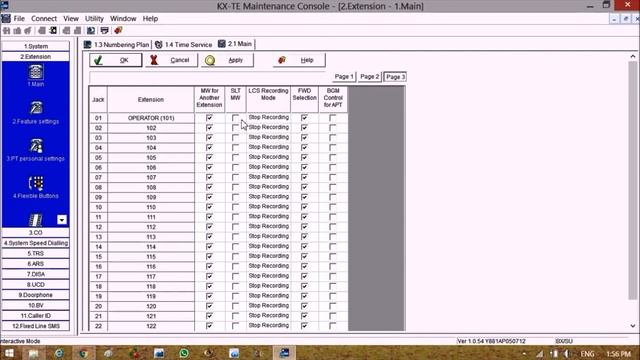Image resolution: width=640 pixels, height=360 pixels.
Task: Click the red help icon in toolbar
Action: (x=118, y=31)
